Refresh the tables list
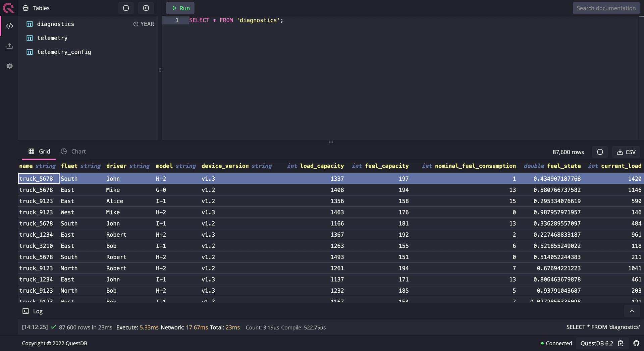The height and width of the screenshot is (351, 644). pyautogui.click(x=126, y=8)
